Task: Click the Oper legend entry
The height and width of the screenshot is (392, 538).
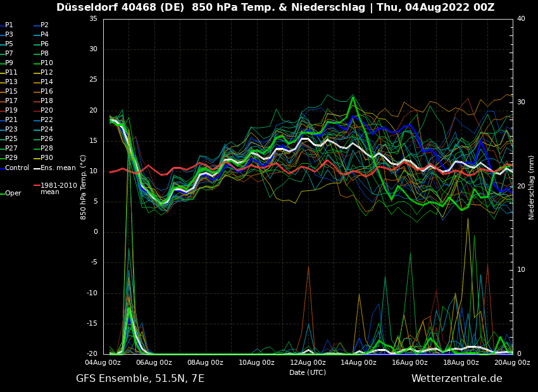Action: point(13,193)
